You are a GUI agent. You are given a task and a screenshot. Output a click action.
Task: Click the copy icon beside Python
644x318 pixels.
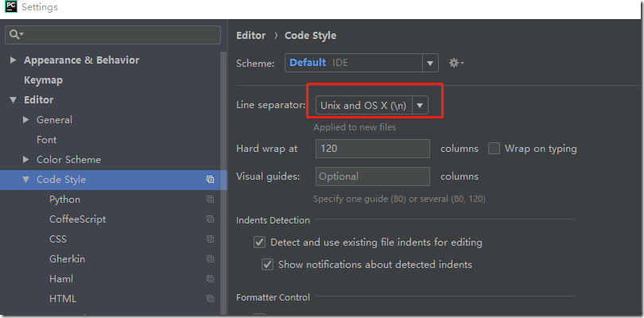(x=210, y=200)
